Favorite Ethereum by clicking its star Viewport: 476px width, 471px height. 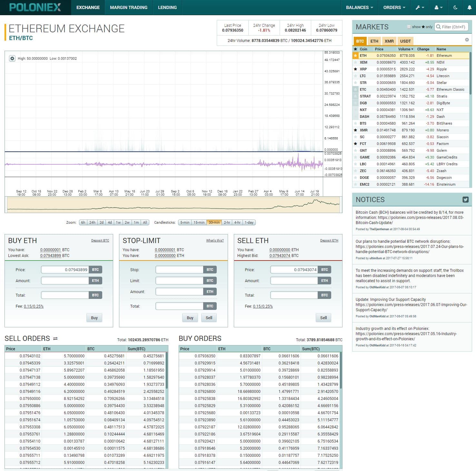356,56
